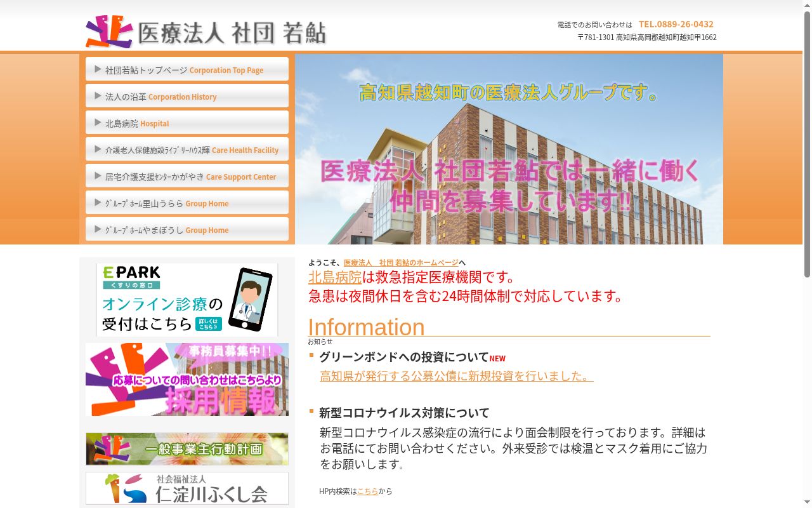This screenshot has width=812, height=508.
Task: Open 社会福祉法人 仁淀川ふくし会 banner
Action: coord(187,488)
